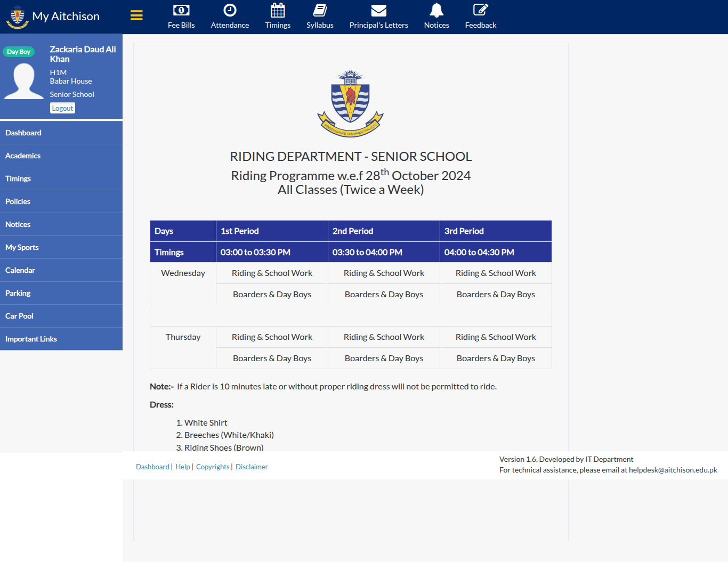Click the Notices bell icon

pyautogui.click(x=436, y=10)
